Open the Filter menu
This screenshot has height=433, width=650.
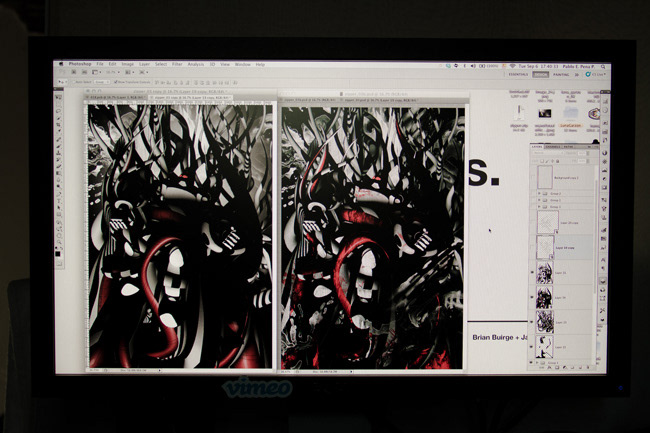[x=177, y=64]
